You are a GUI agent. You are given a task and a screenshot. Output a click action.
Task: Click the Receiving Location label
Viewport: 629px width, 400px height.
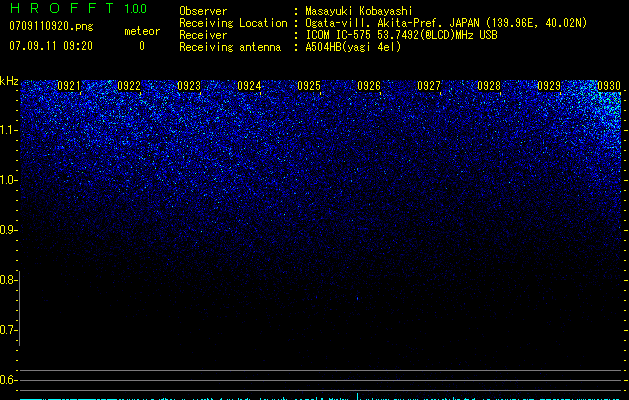tap(233, 23)
